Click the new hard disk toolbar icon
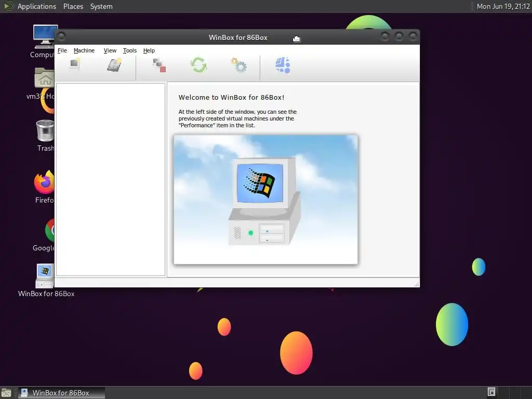 click(x=114, y=65)
